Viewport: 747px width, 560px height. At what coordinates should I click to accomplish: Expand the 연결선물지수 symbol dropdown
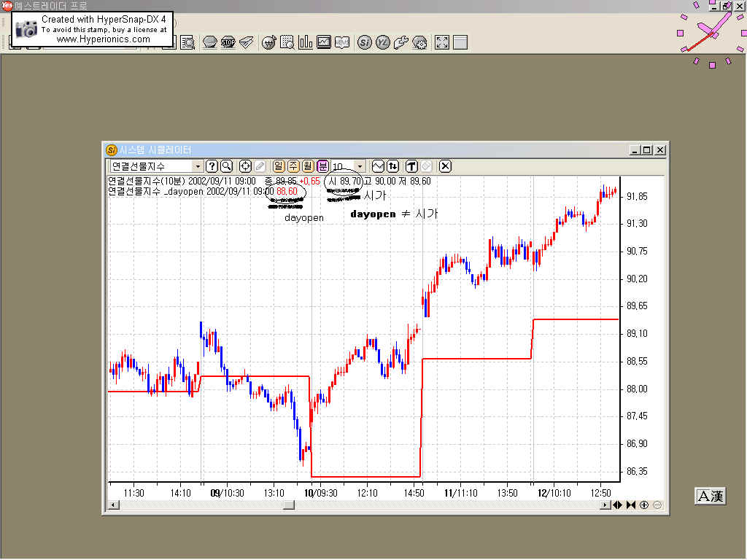(198, 167)
